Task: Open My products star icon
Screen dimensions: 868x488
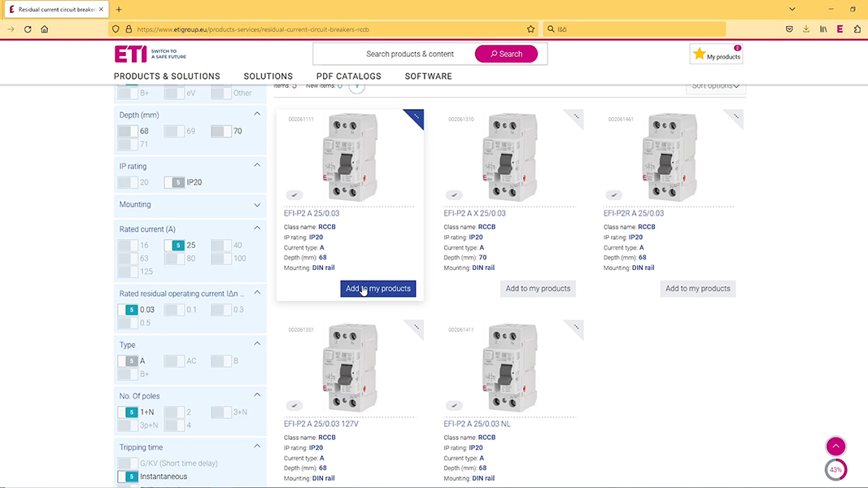Action: coord(699,54)
